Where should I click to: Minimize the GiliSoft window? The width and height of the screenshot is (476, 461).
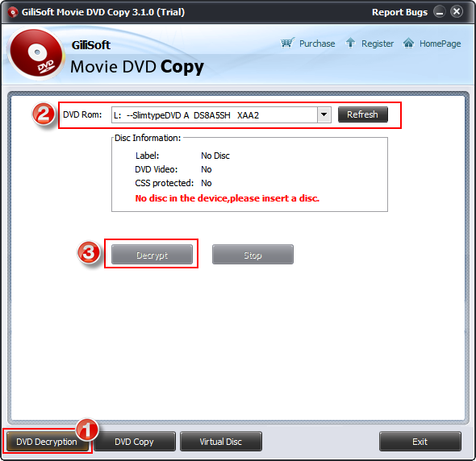[x=439, y=12]
